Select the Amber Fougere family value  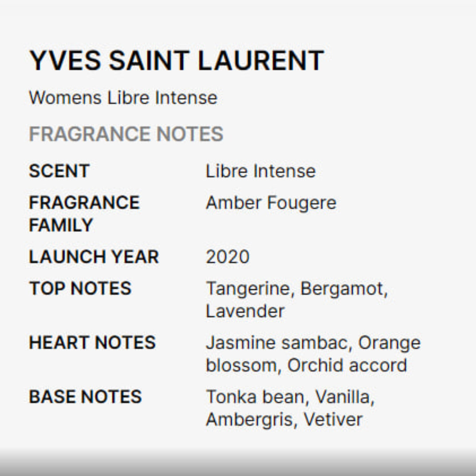[271, 203]
